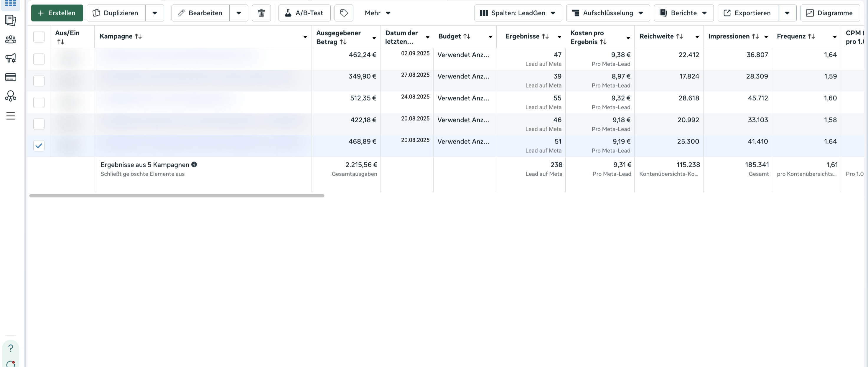Click the 115.238 total reach value
This screenshot has width=868, height=367.
688,164
